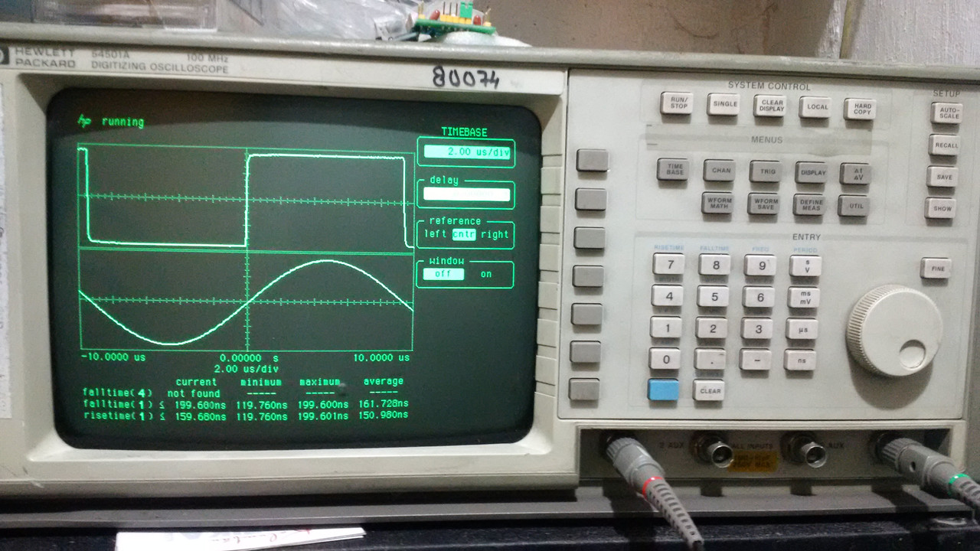Click the "running" status text
This screenshot has height=551, width=980.
[x=122, y=122]
